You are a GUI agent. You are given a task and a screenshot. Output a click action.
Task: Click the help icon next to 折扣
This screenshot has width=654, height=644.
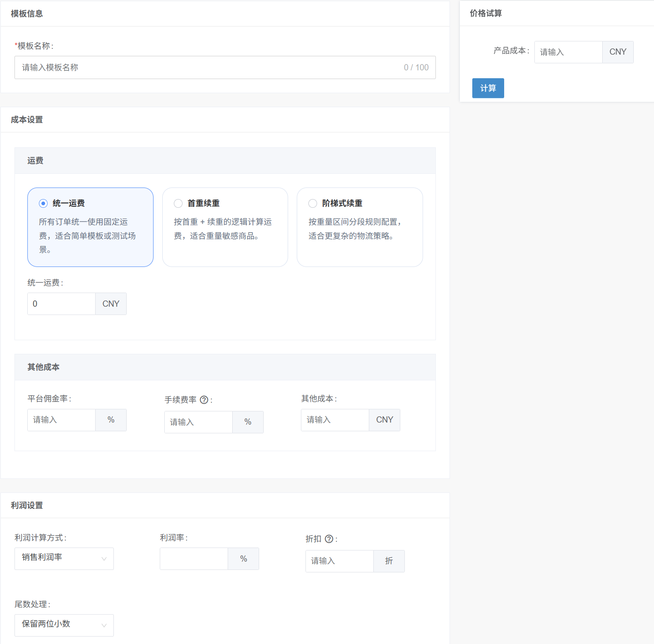tap(329, 539)
